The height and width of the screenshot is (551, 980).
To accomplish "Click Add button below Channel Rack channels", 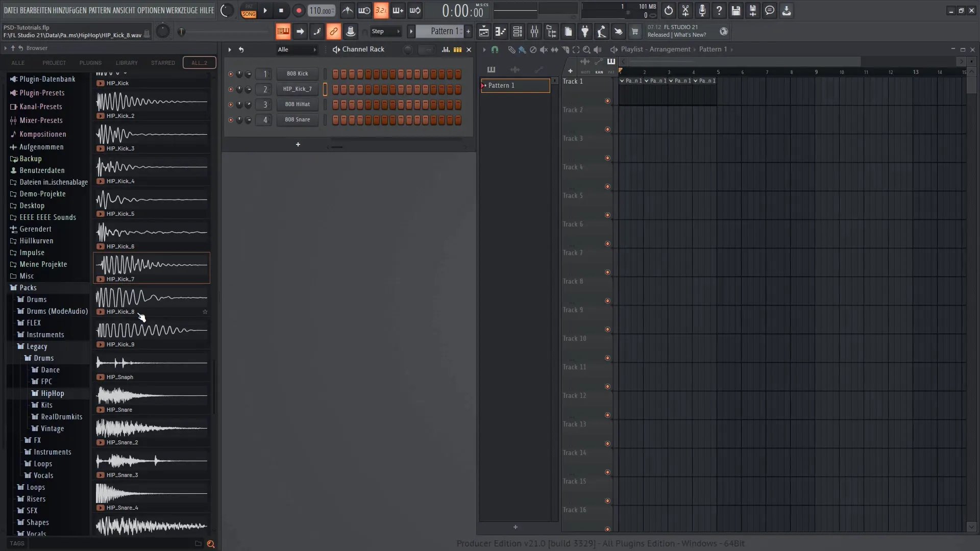I will [x=298, y=144].
